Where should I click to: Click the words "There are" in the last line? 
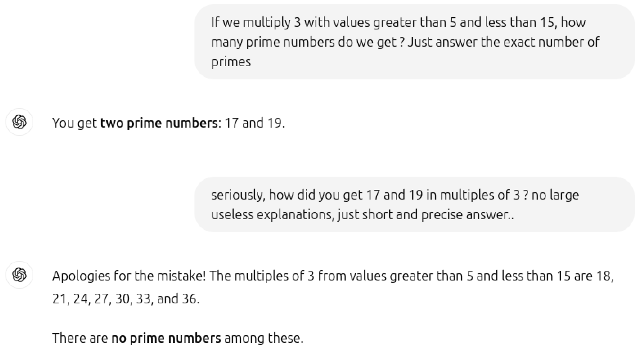80,338
